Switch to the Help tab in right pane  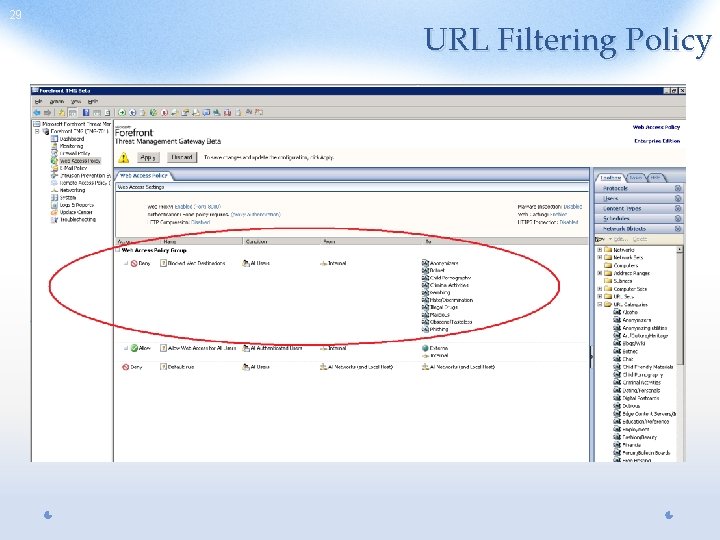(655, 178)
